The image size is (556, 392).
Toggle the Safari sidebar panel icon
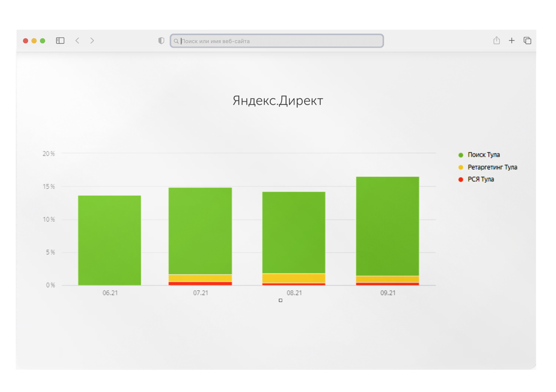[x=60, y=41]
